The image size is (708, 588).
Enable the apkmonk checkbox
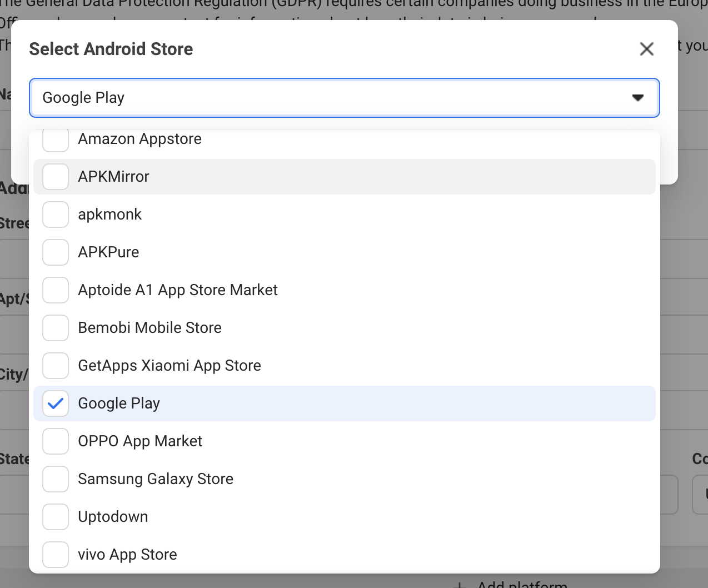click(x=56, y=215)
